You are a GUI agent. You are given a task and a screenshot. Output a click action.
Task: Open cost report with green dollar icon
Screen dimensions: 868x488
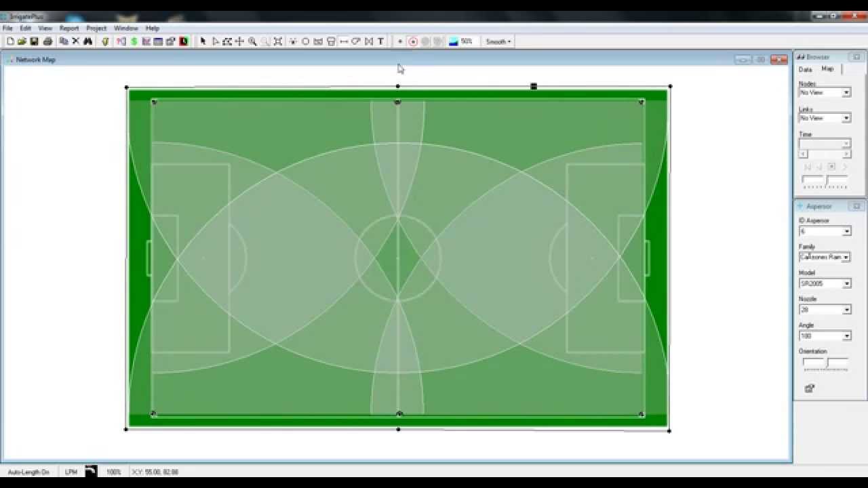coord(134,41)
